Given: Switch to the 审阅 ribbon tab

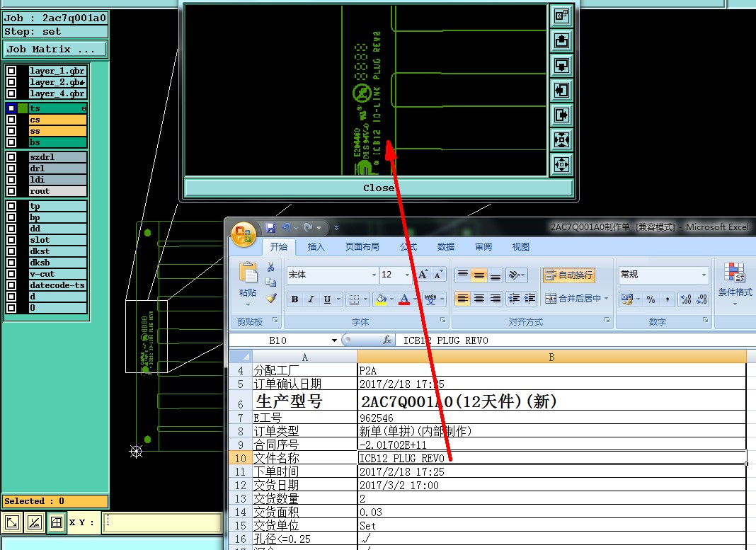Looking at the screenshot, I should [483, 247].
